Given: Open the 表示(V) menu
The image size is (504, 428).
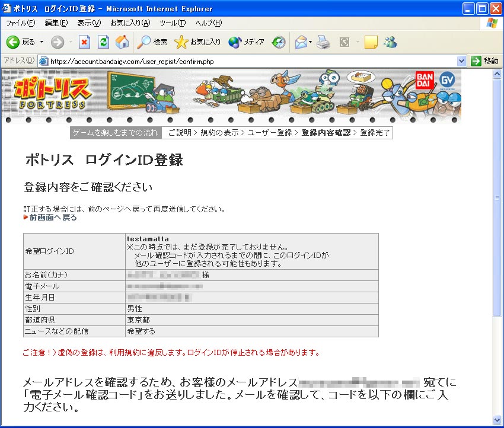Looking at the screenshot, I should [x=89, y=23].
